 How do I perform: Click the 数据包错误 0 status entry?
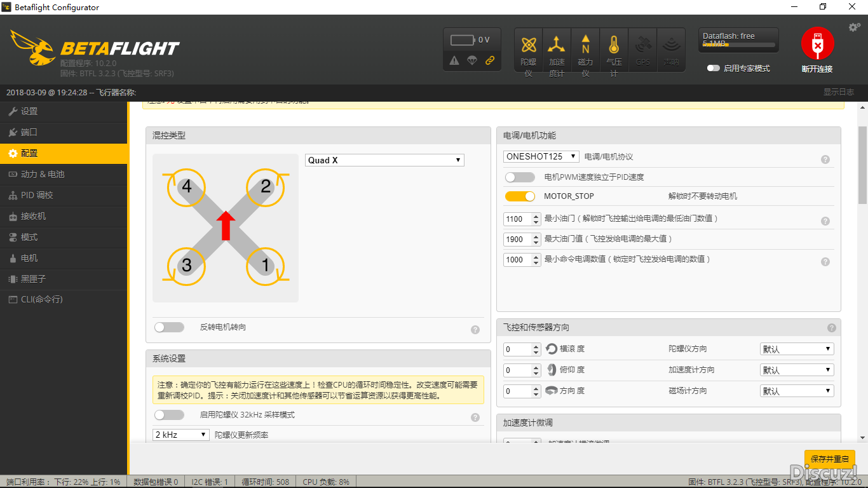pyautogui.click(x=156, y=482)
